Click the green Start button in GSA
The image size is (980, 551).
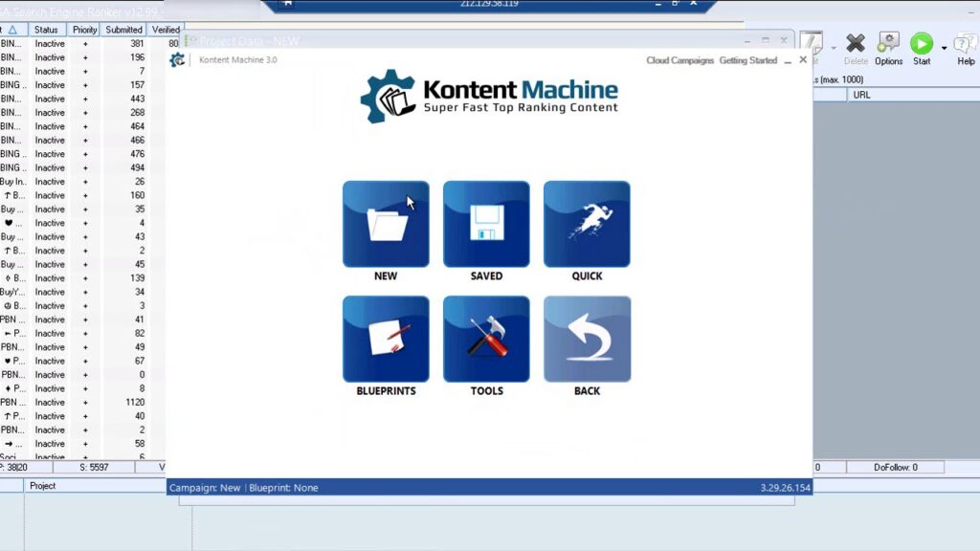click(x=922, y=50)
